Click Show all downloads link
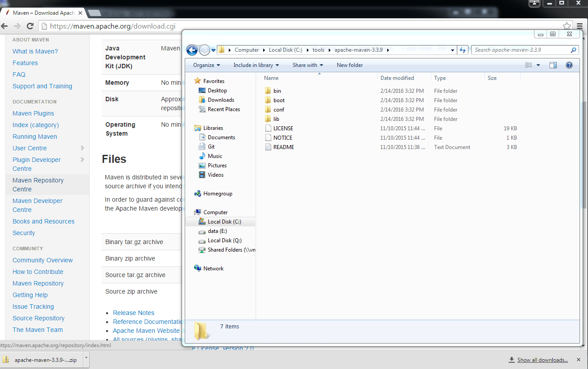Screen dimensions: 588x369 pos(542,360)
